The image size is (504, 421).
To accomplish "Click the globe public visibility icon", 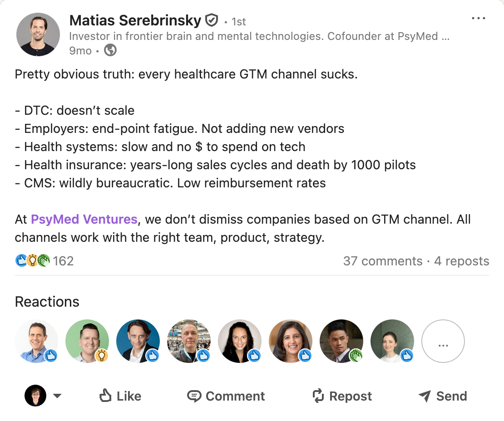I will [x=110, y=50].
